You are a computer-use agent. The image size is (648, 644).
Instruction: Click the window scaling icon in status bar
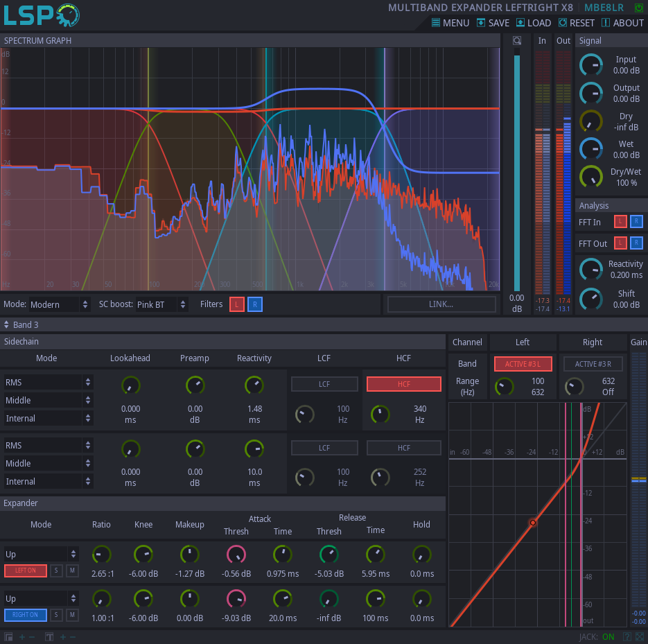8,637
